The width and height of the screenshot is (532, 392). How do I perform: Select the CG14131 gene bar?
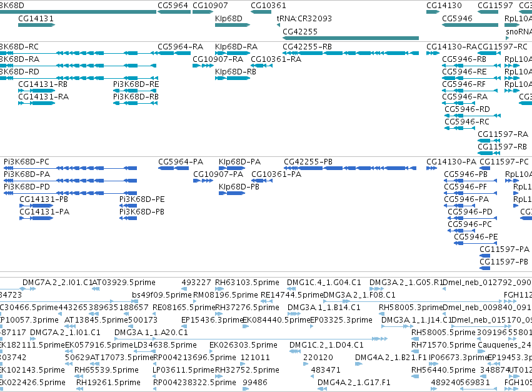37,25
